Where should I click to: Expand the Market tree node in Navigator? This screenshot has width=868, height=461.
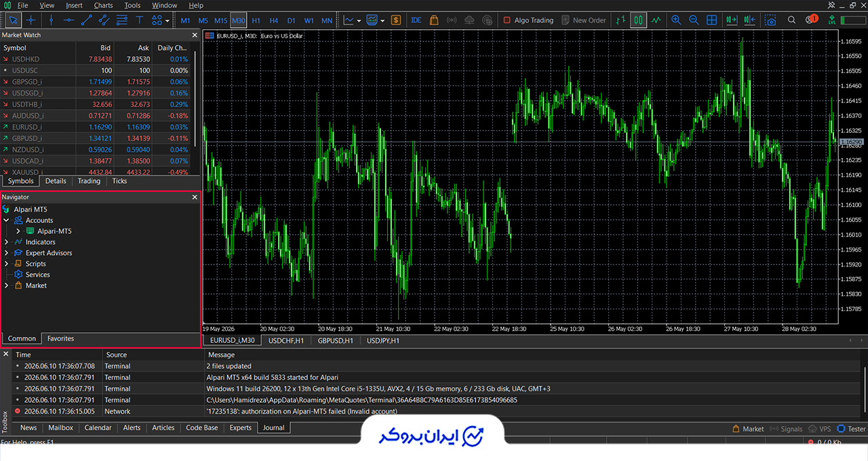coord(6,285)
